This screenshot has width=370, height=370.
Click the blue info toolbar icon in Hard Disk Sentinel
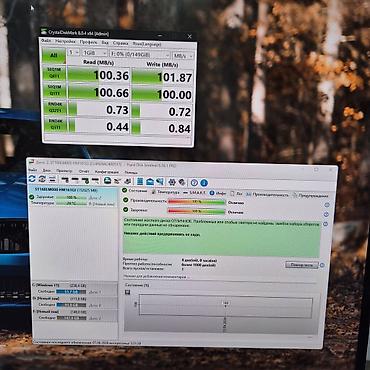coord(204,183)
